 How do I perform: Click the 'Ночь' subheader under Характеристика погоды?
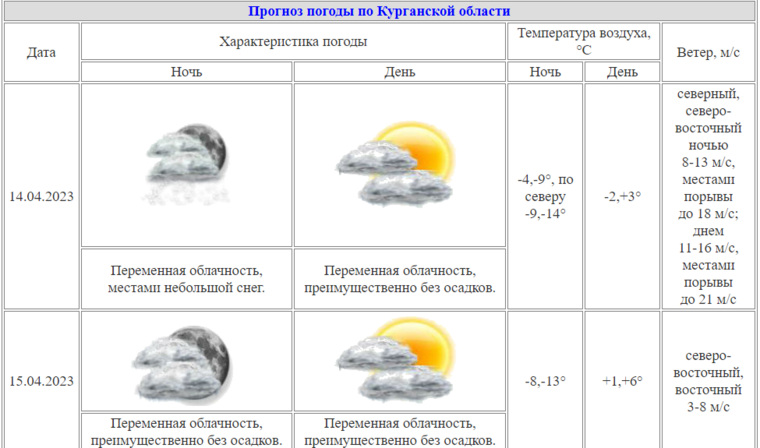pos(187,72)
